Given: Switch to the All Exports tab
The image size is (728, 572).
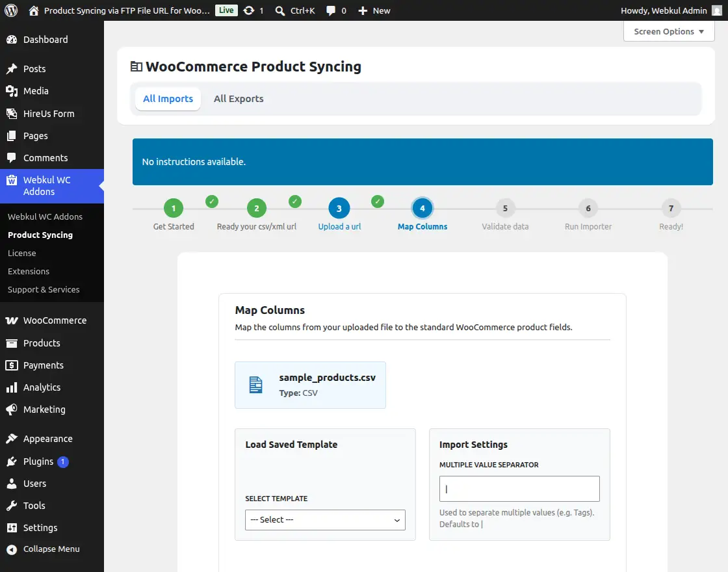Looking at the screenshot, I should (x=238, y=99).
